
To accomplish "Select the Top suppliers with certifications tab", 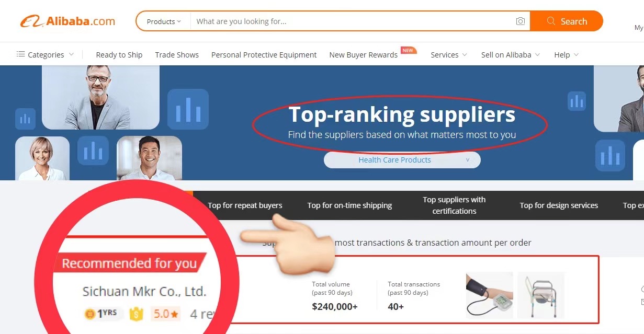I will 454,205.
